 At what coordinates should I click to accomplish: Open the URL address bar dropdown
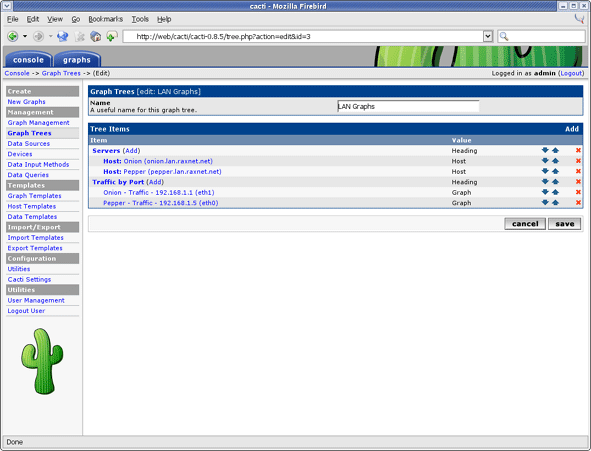(x=488, y=37)
